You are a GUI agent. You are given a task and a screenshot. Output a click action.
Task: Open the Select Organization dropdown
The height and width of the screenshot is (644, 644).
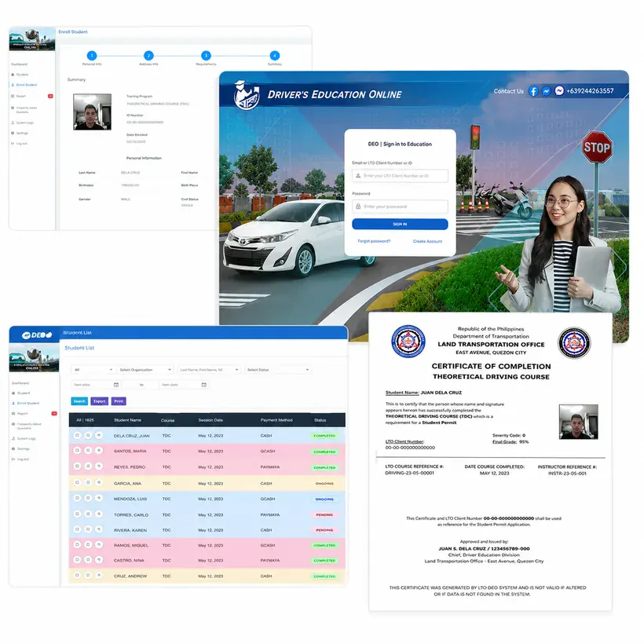click(145, 370)
